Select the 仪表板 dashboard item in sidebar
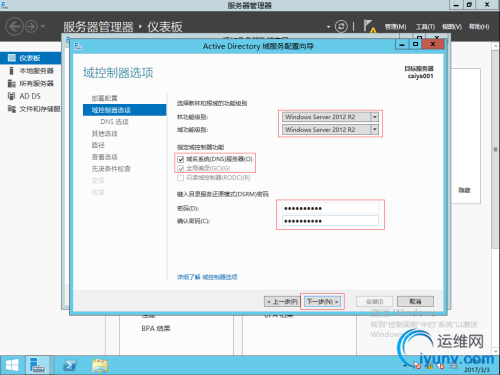The image size is (500, 375). [x=30, y=58]
